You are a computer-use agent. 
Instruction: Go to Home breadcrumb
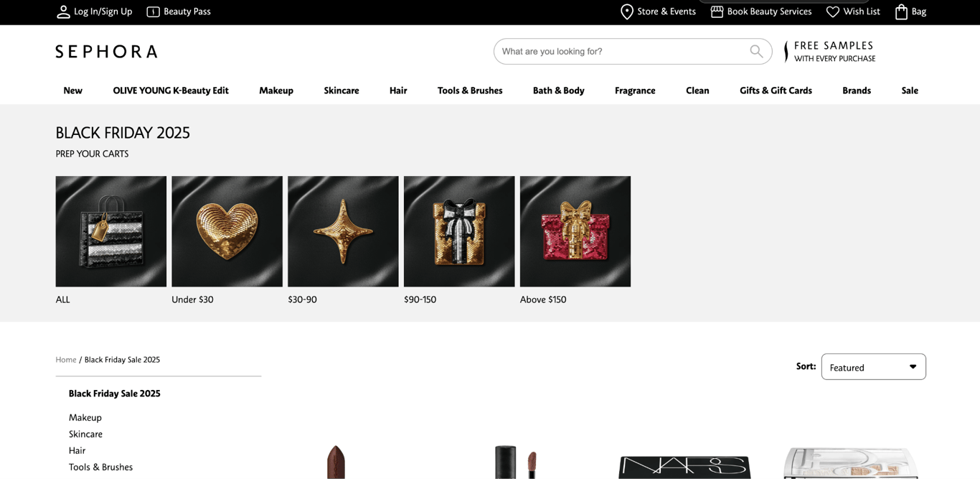66,360
